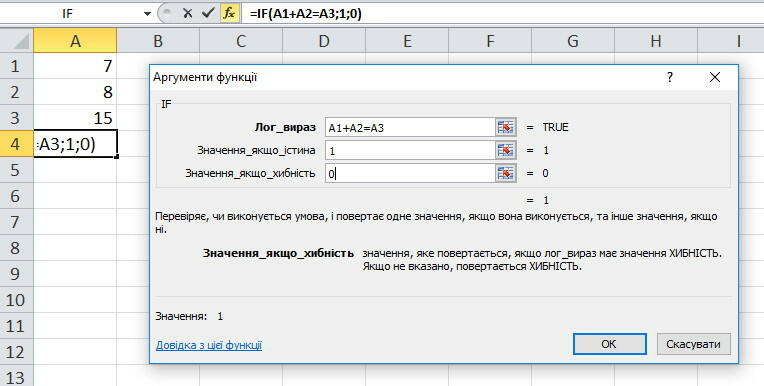
Task: Select row 2 header
Action: click(x=16, y=92)
